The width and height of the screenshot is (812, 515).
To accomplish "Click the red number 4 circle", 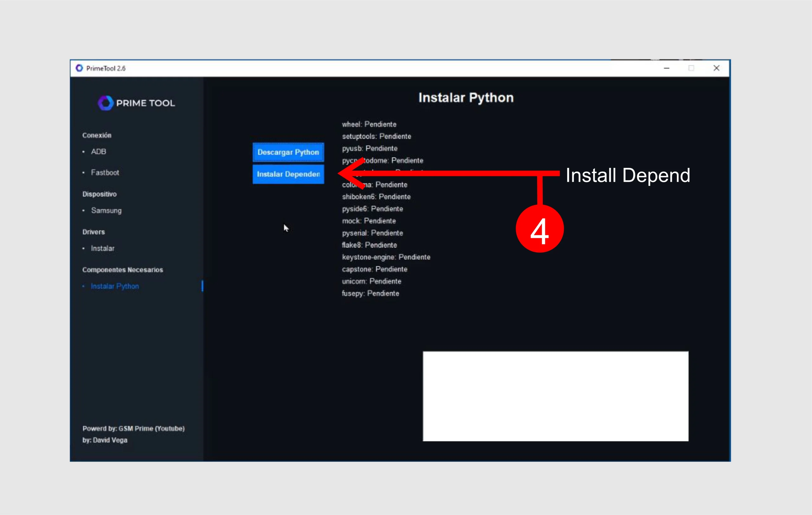I will coord(540,229).
